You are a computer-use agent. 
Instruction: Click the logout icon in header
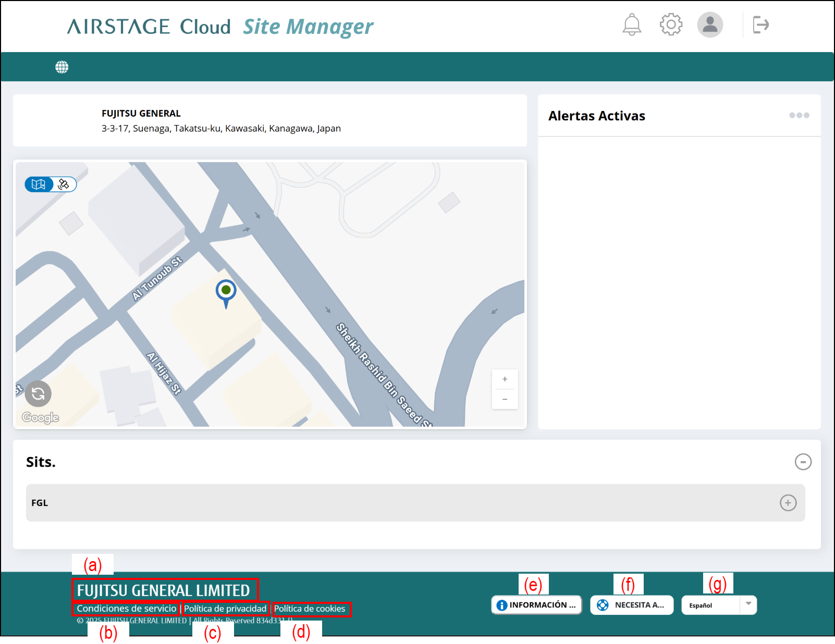tap(760, 24)
